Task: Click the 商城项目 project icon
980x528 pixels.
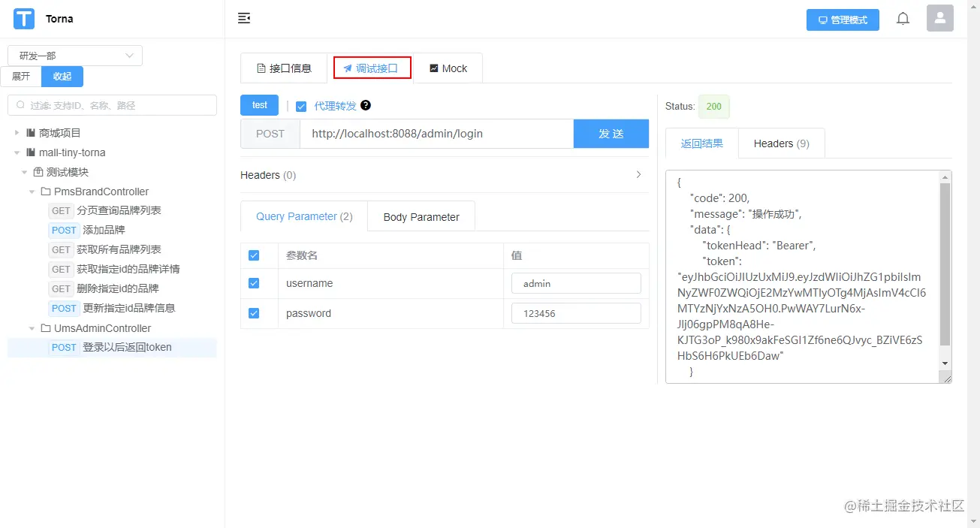Action: coord(31,133)
